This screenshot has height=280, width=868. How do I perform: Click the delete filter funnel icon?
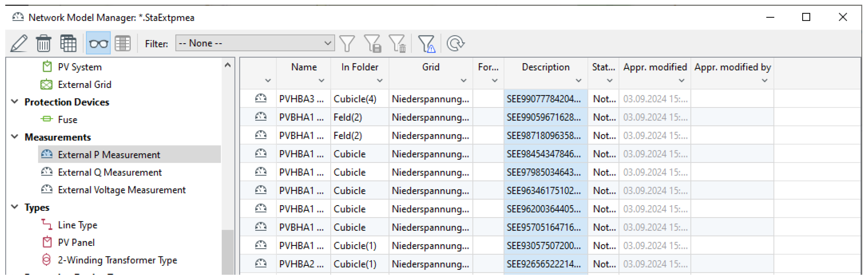[x=398, y=44]
